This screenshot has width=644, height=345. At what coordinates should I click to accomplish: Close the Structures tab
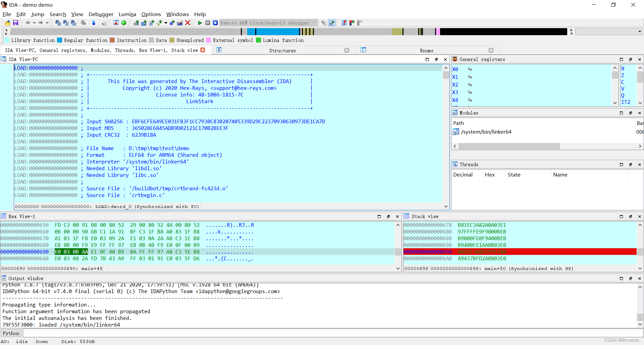[347, 50]
